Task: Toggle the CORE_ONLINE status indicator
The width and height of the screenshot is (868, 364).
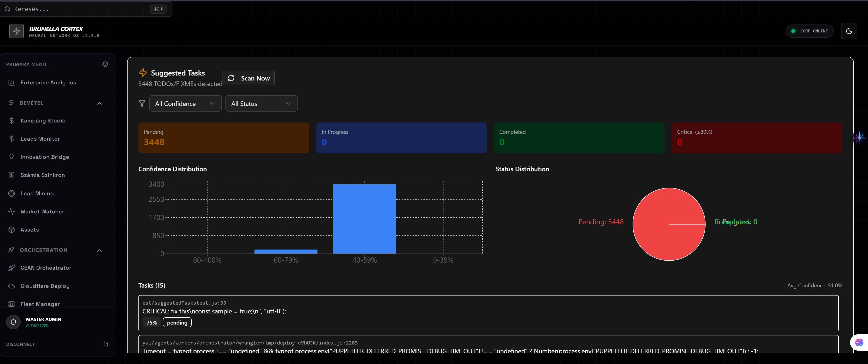Action: pos(809,31)
